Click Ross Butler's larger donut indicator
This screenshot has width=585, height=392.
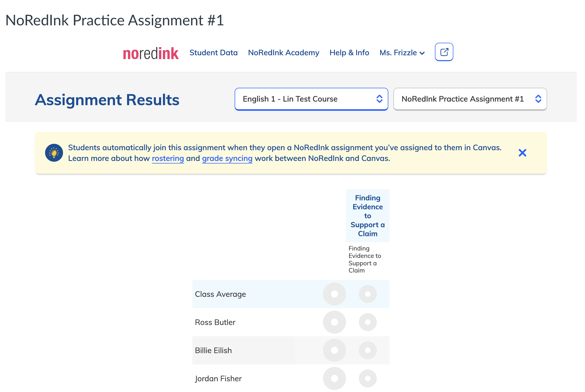pyautogui.click(x=334, y=322)
